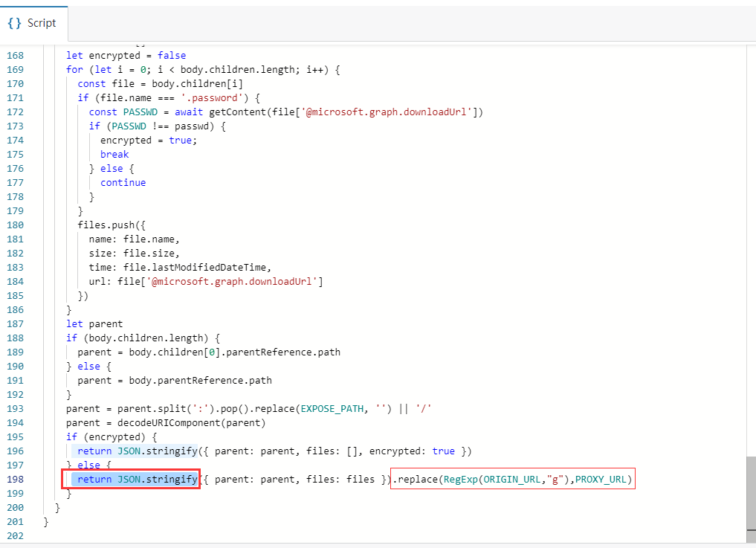
Task: Click highlighted 'return JSON.stringify' on line 198
Action: (x=137, y=480)
